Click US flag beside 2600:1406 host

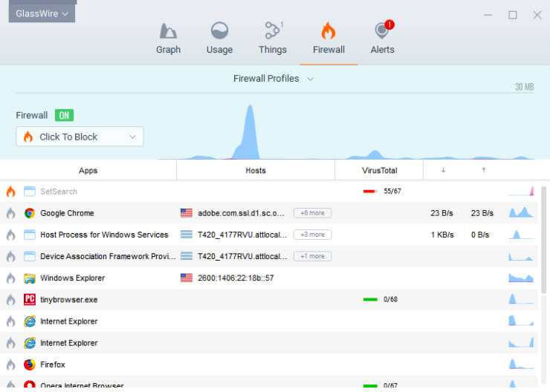pos(187,278)
